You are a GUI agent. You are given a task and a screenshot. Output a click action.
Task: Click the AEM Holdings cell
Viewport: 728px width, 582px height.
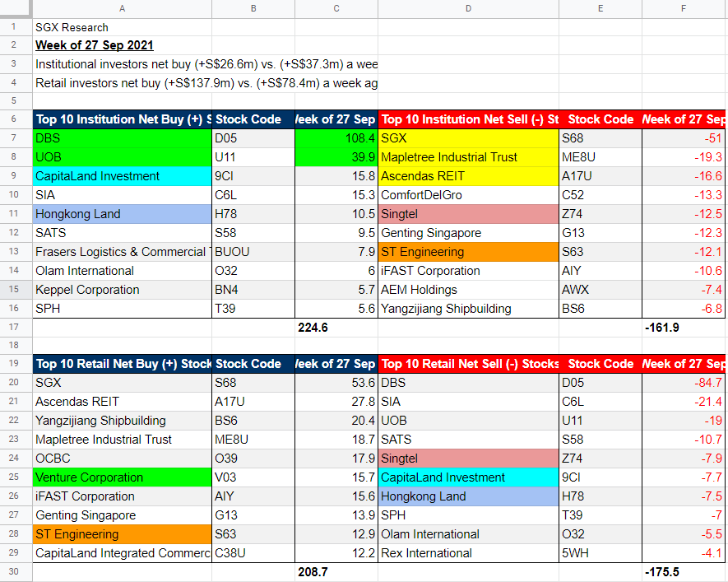tap(468, 290)
